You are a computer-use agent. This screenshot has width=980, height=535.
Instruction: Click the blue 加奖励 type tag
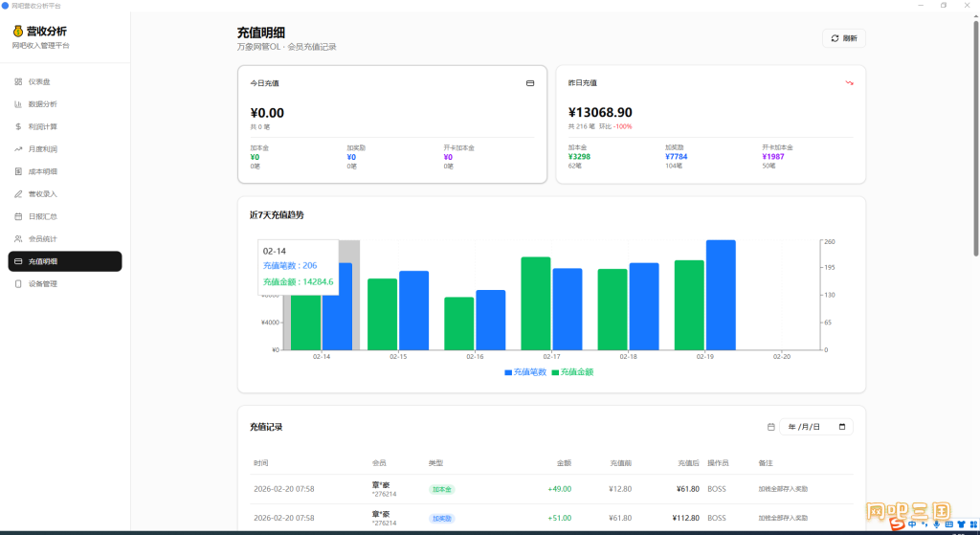tap(442, 519)
